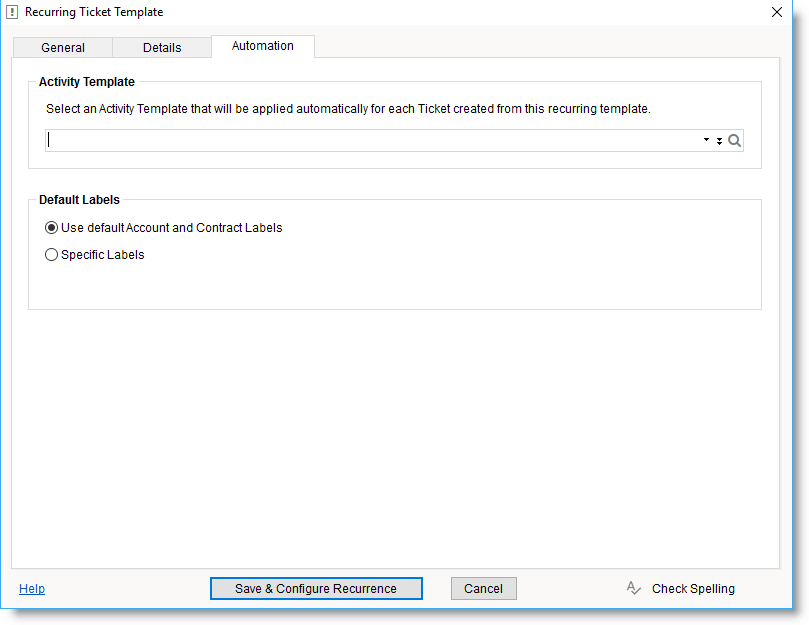Close the Recurring Ticket Template window

click(777, 12)
